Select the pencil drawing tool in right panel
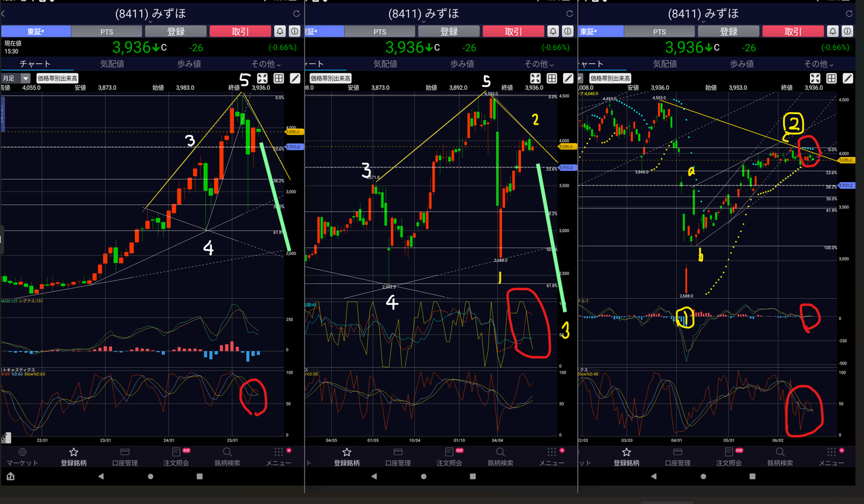 tap(848, 78)
